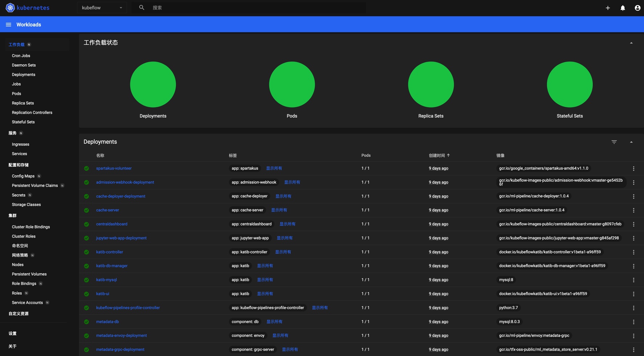Open the user account icon

[x=637, y=8]
